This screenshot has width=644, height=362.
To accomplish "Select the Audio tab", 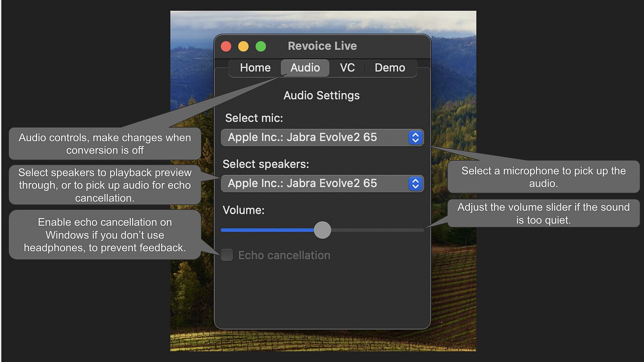I will pyautogui.click(x=305, y=68).
